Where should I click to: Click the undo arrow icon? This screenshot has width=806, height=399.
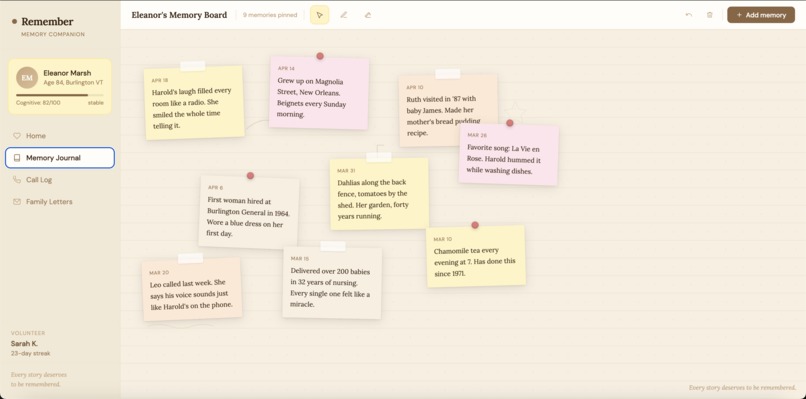(x=689, y=15)
